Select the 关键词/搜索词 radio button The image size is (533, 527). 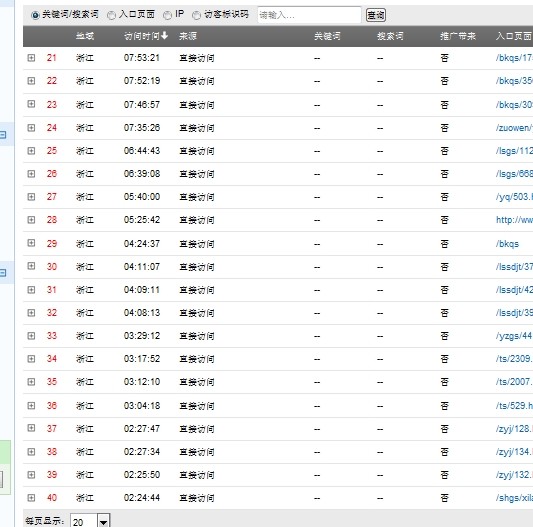35,15
